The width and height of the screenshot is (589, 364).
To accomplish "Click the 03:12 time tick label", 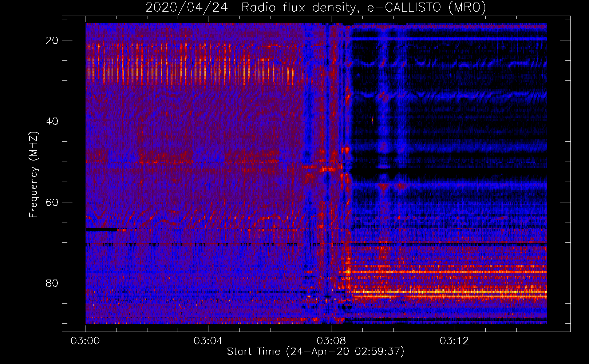I will tap(454, 341).
